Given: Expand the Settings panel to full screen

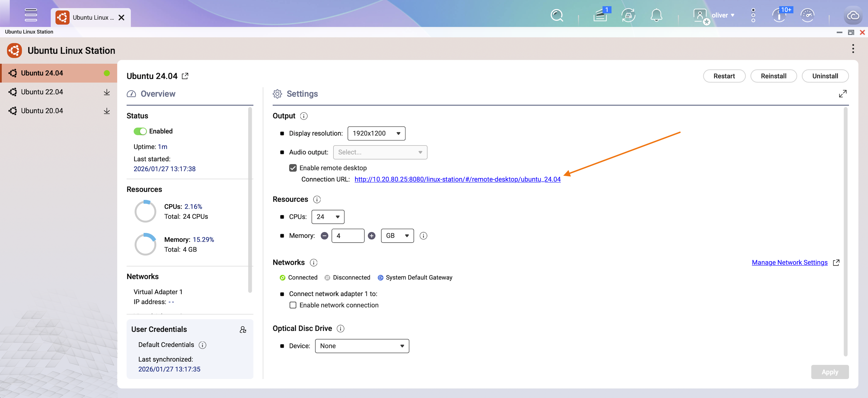Looking at the screenshot, I should [843, 94].
